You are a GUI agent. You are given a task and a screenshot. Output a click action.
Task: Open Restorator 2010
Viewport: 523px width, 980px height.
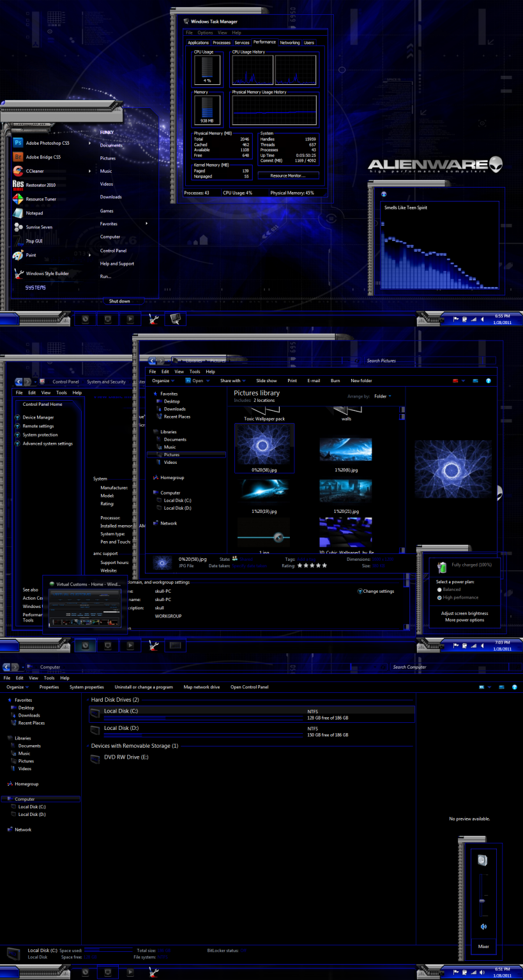click(x=40, y=184)
